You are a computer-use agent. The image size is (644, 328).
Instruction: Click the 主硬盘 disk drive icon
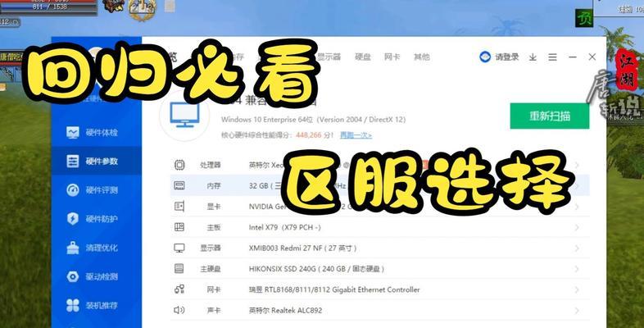tap(179, 269)
